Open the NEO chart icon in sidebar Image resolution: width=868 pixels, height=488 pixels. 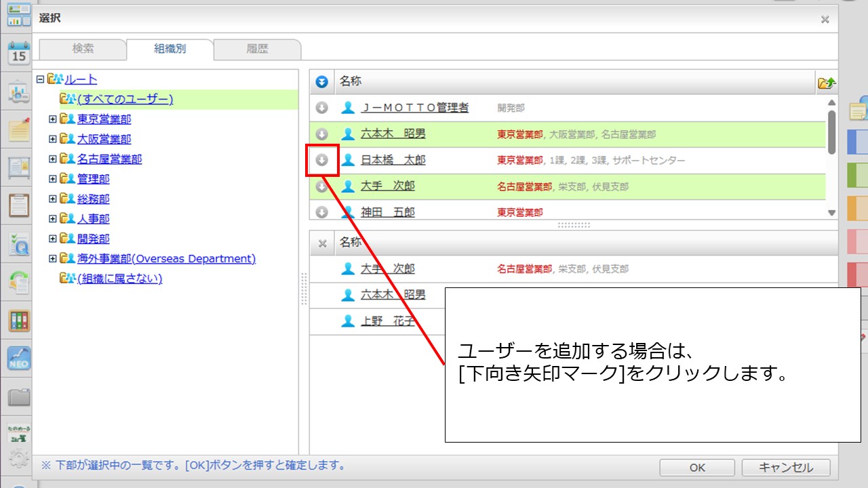[18, 357]
